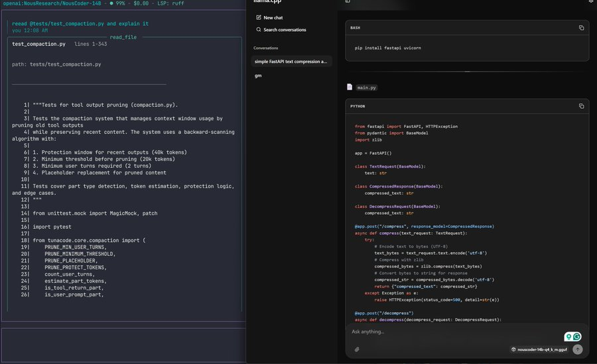597x364 pixels.
Task: Click 'app = FastAPI()' line in Python code
Action: (373, 153)
